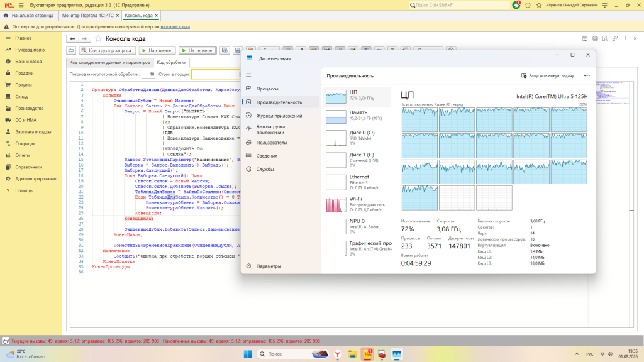Close the Монитор Портала 1С:ИТС tab
The width and height of the screenshot is (644, 362).
118,16
